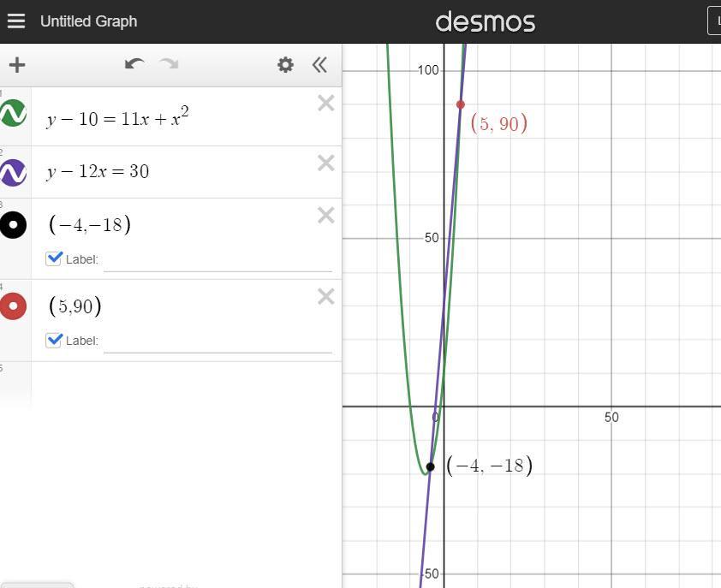Open graph settings gear
This screenshot has width=721, height=588.
(x=285, y=65)
